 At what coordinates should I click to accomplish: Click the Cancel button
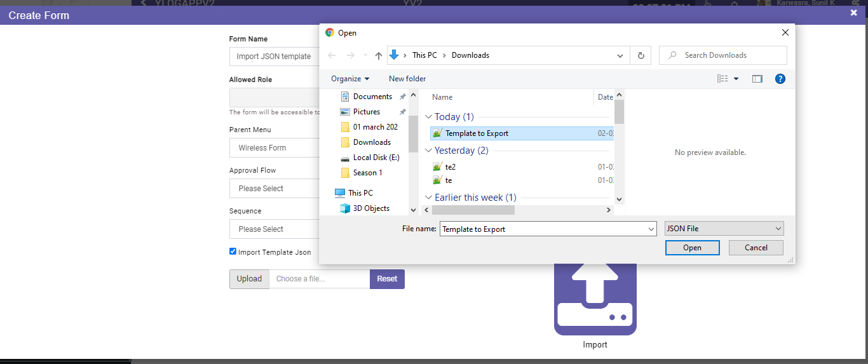[756, 248]
